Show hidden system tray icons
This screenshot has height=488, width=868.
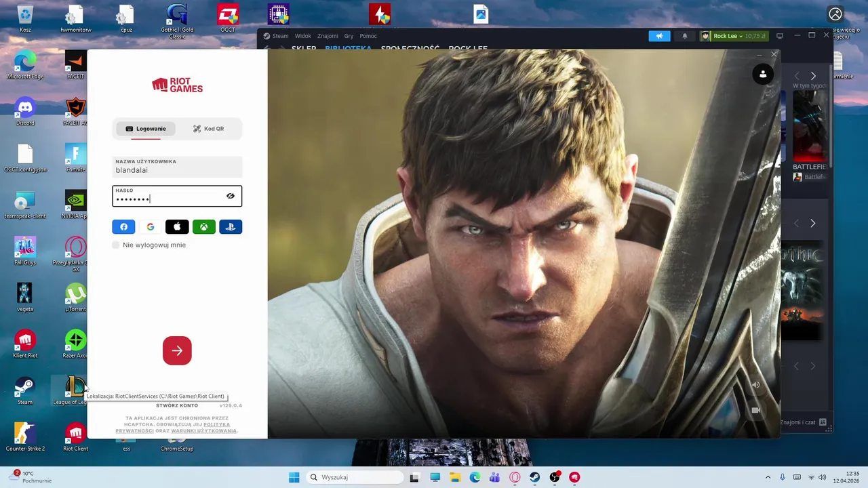coord(768,477)
